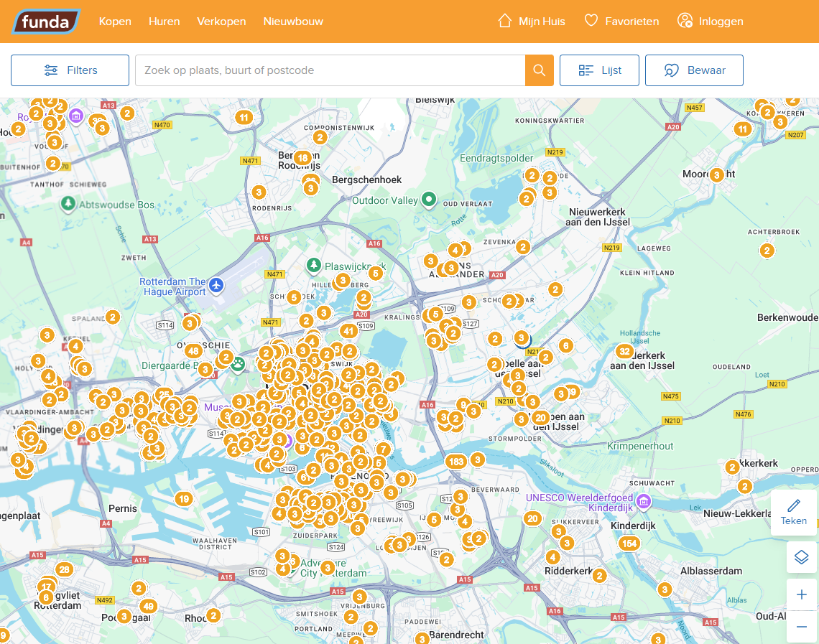819x644 pixels.
Task: Open the Nieuwbouw menu
Action: tap(293, 22)
